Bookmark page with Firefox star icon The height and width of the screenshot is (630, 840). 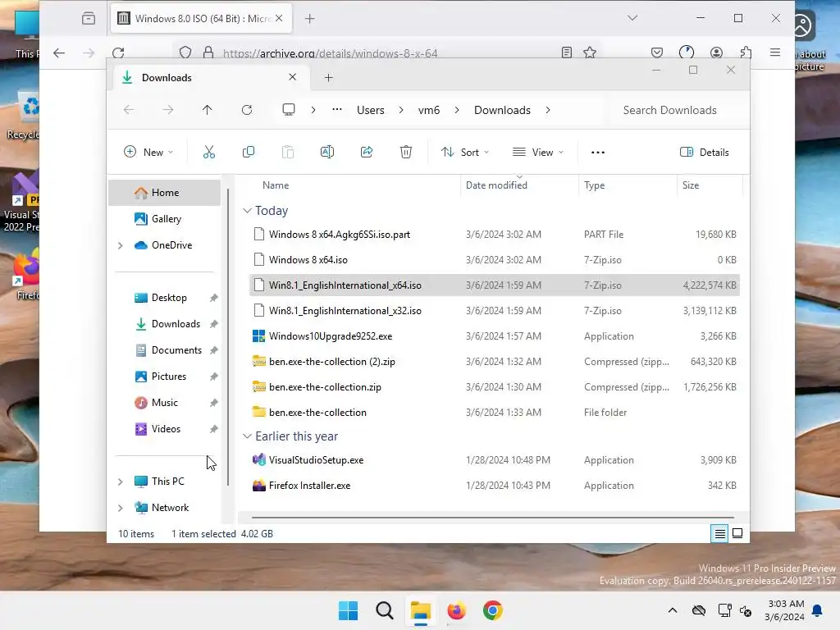(x=590, y=52)
